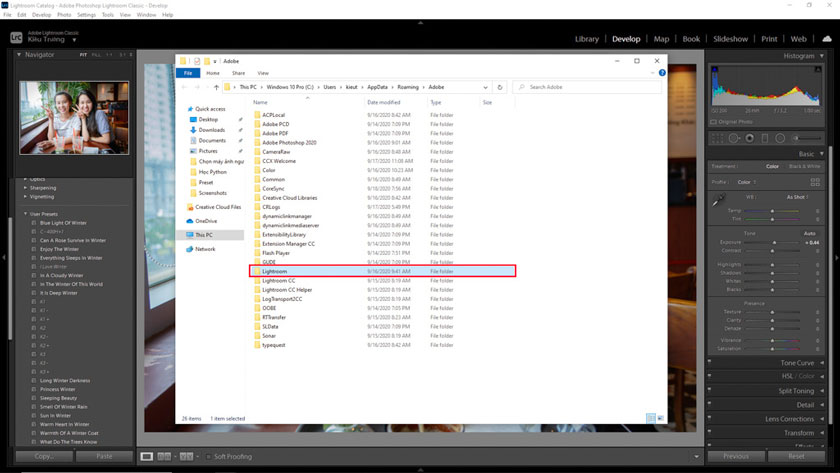Adjust the Clarity slider handle
Image resolution: width=840 pixels, height=473 pixels.
772,320
